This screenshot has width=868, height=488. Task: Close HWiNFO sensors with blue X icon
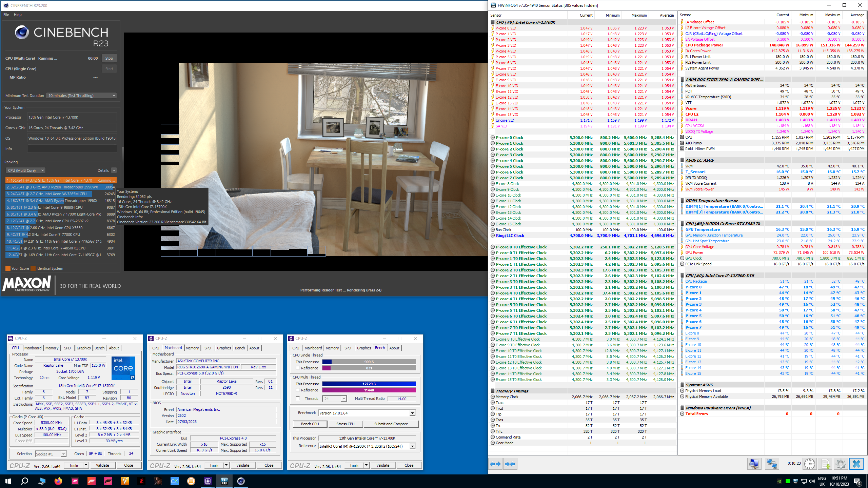point(856,464)
